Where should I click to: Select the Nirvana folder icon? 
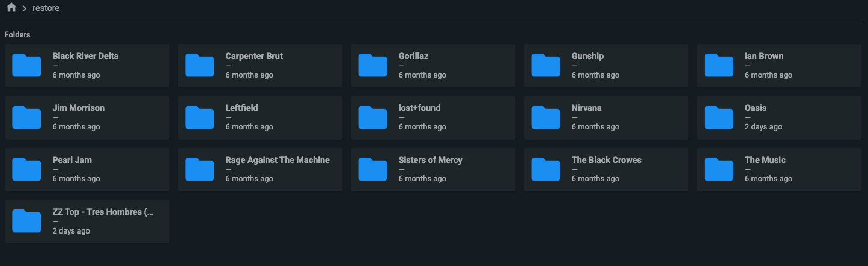pos(546,117)
